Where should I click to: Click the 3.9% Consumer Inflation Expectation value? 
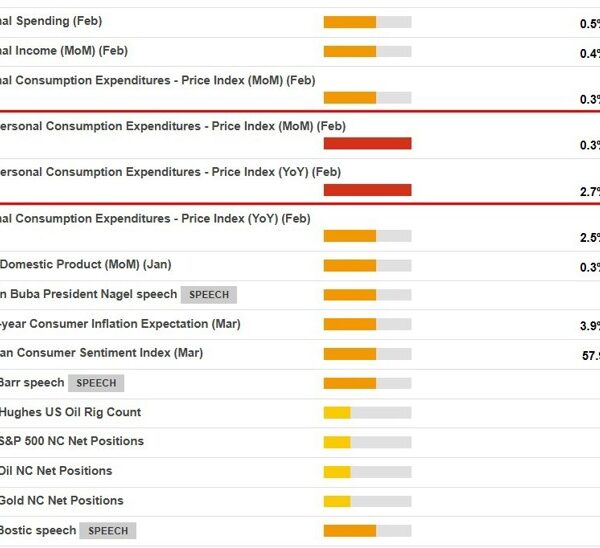[589, 326]
